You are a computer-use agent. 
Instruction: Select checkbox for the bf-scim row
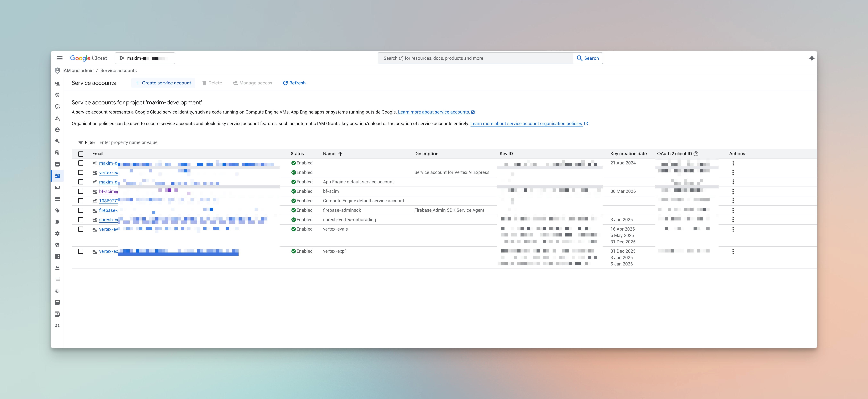[81, 191]
